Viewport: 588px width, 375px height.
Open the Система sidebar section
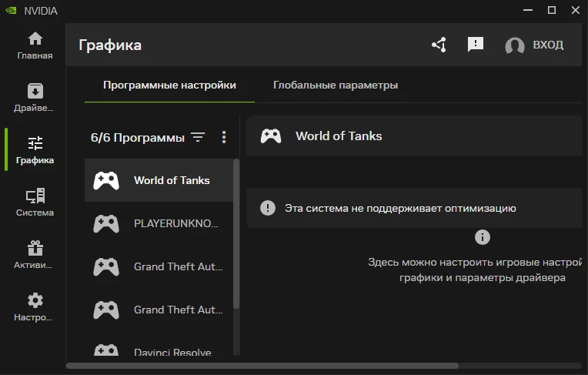[35, 203]
